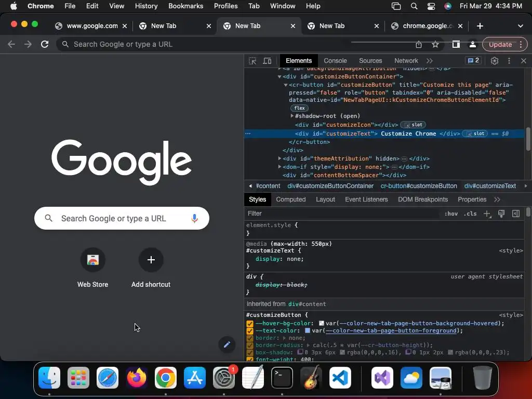Open the Event Listeners tab
Screen dimensions: 532x399
[x=366, y=199]
